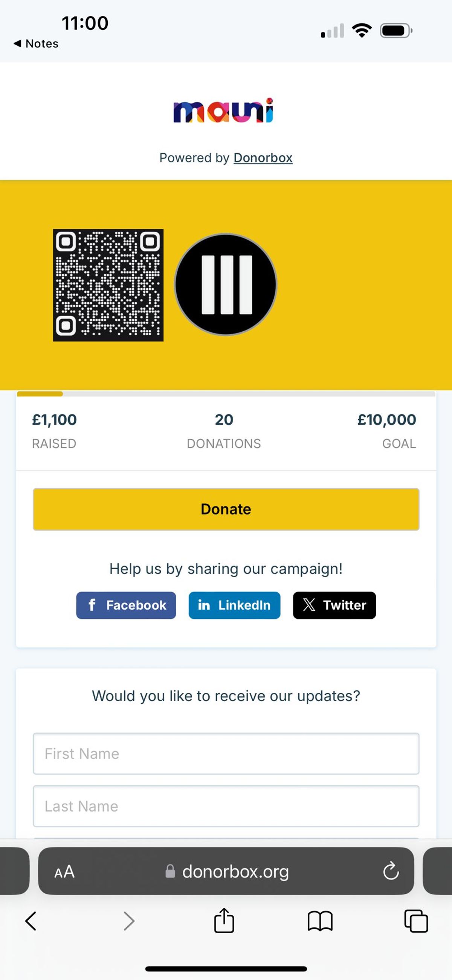Share campaign on Twitter X
452x980 pixels.
click(x=334, y=605)
